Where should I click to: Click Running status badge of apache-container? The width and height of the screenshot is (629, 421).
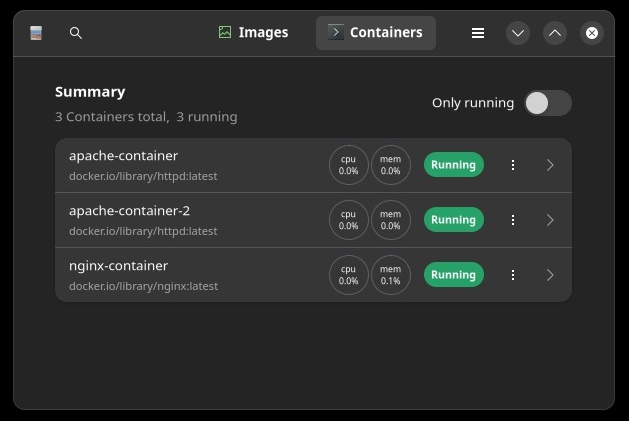[x=454, y=165]
